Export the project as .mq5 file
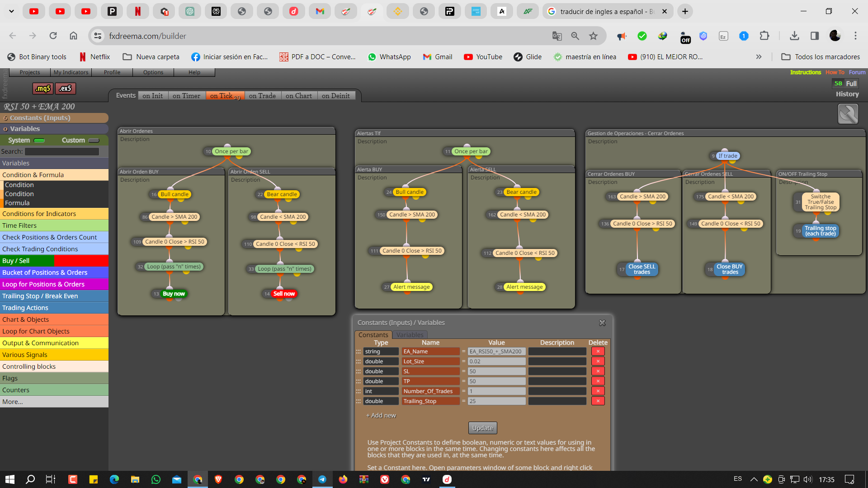868x488 pixels. point(43,89)
